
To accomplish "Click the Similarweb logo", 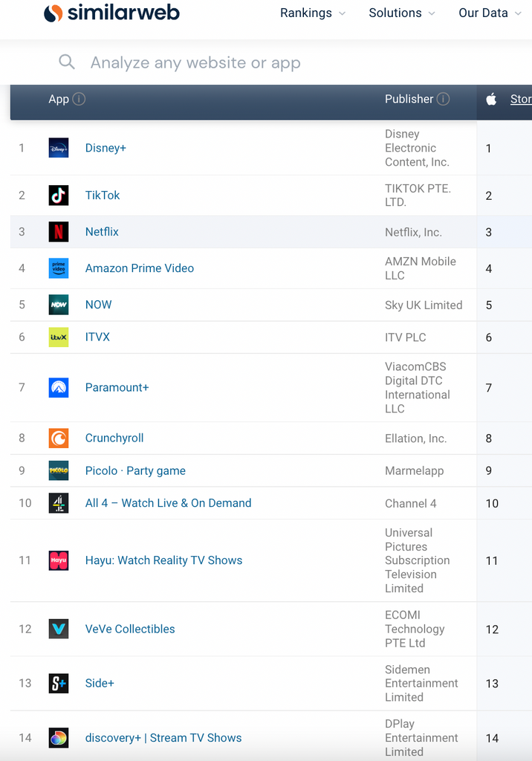I will coord(111,13).
